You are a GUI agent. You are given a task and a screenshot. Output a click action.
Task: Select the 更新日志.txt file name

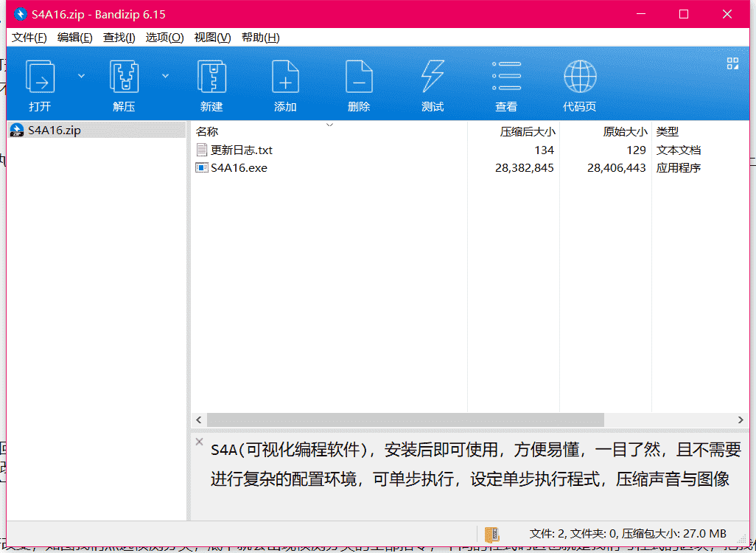242,150
